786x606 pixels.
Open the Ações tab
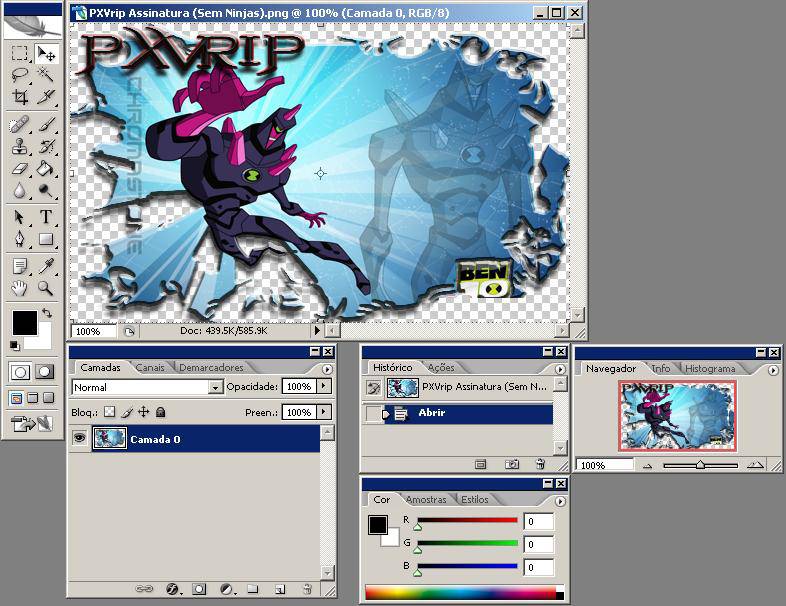(441, 367)
